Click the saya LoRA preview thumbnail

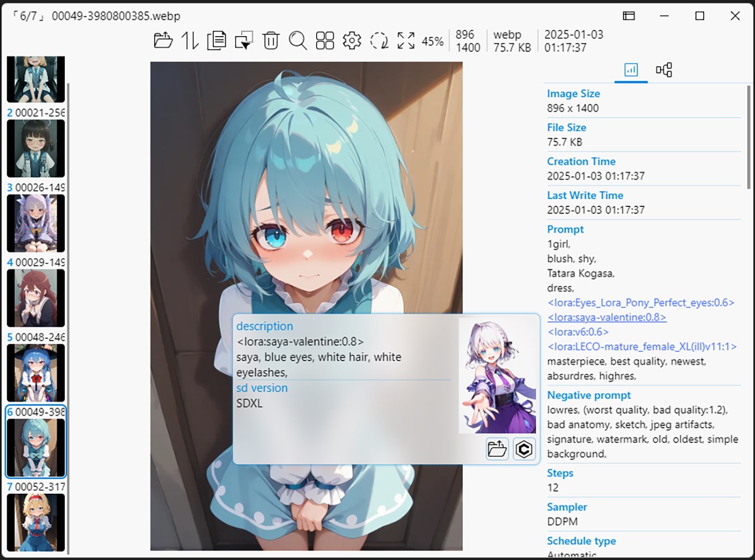click(497, 376)
